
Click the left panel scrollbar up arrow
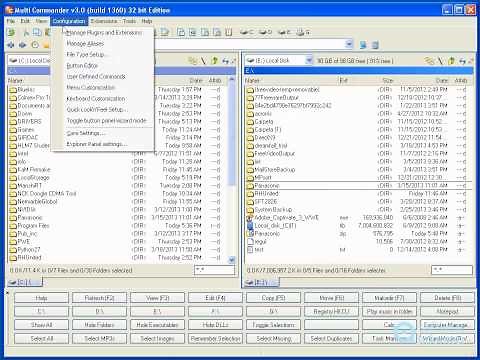[x=232, y=80]
